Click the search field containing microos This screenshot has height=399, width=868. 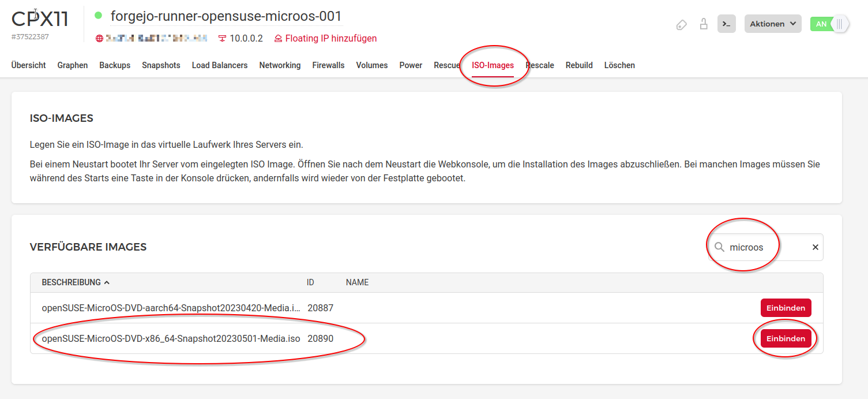[766, 247]
